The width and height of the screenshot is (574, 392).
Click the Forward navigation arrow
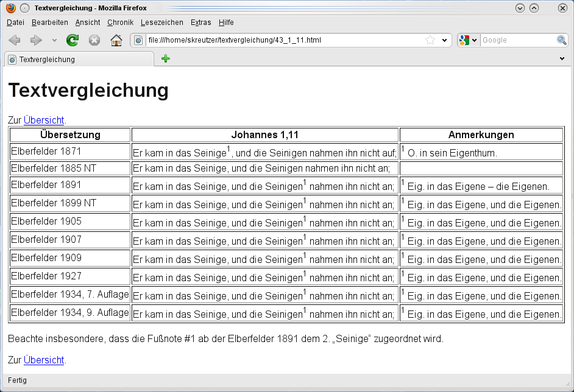[x=36, y=40]
